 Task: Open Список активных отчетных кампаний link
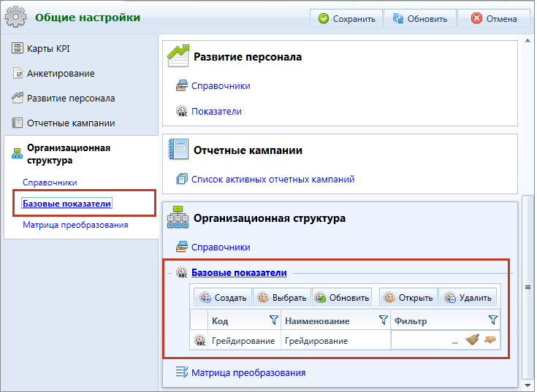[x=273, y=180]
